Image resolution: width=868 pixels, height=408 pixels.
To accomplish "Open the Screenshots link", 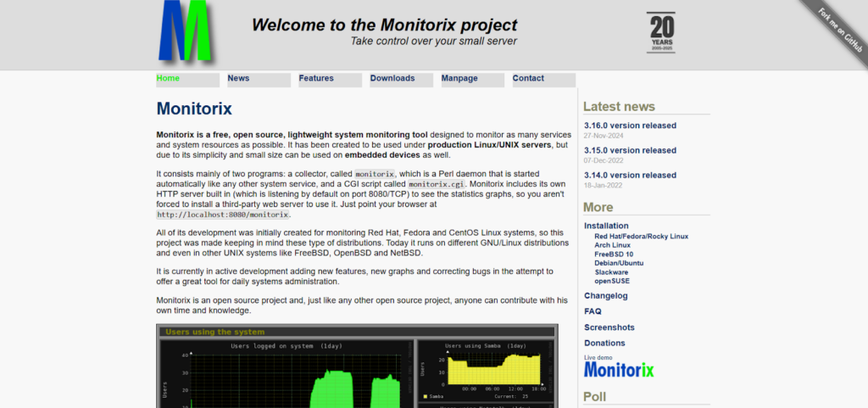I will 609,327.
